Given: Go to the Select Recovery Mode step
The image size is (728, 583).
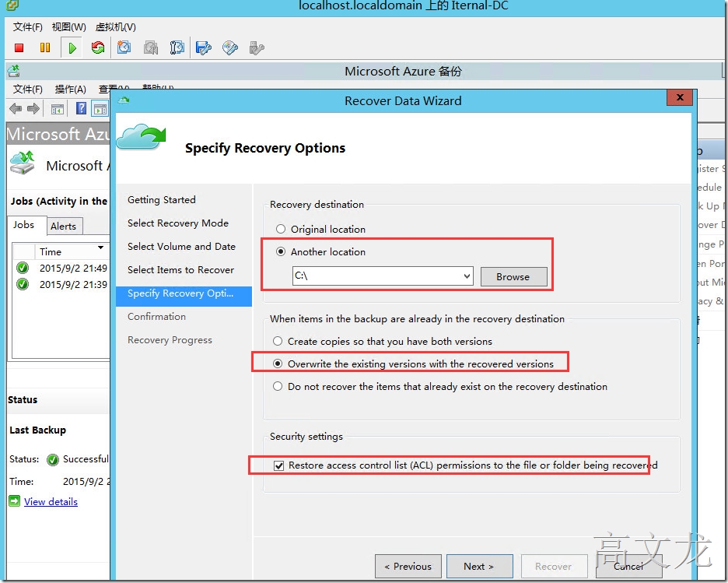Looking at the screenshot, I should pyautogui.click(x=178, y=223).
